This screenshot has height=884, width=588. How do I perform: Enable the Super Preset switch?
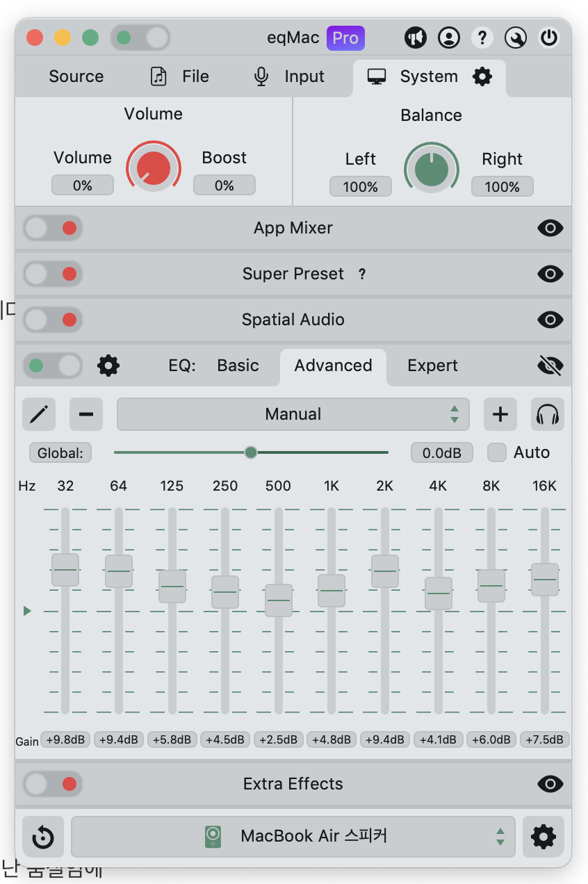53,274
